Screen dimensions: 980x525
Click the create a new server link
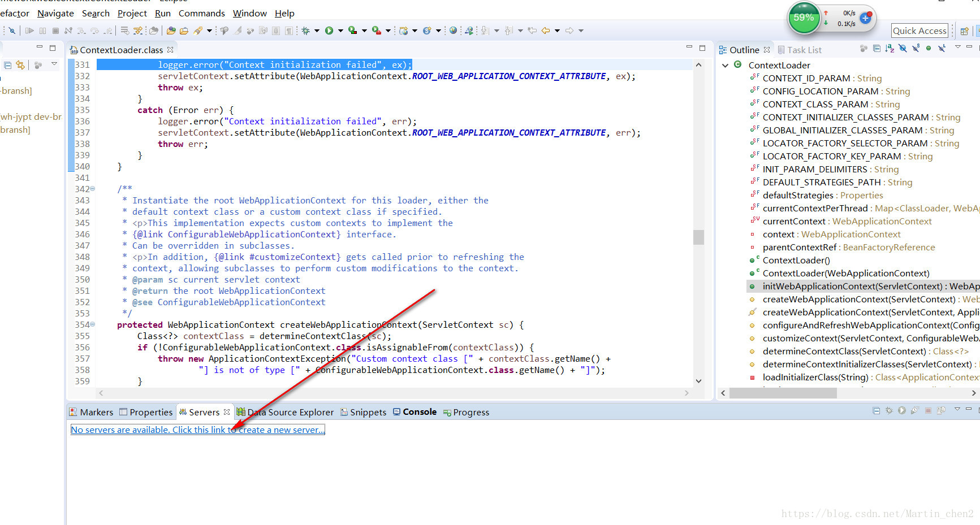[197, 429]
